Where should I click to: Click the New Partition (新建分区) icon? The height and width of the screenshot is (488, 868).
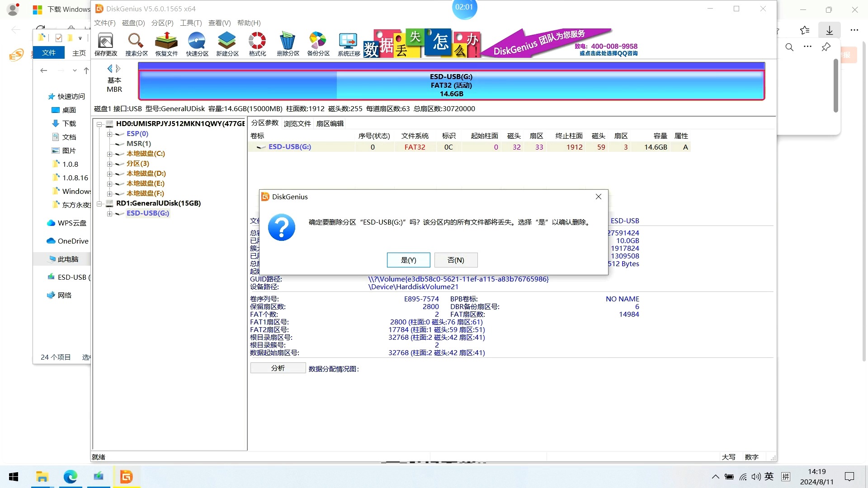click(227, 44)
